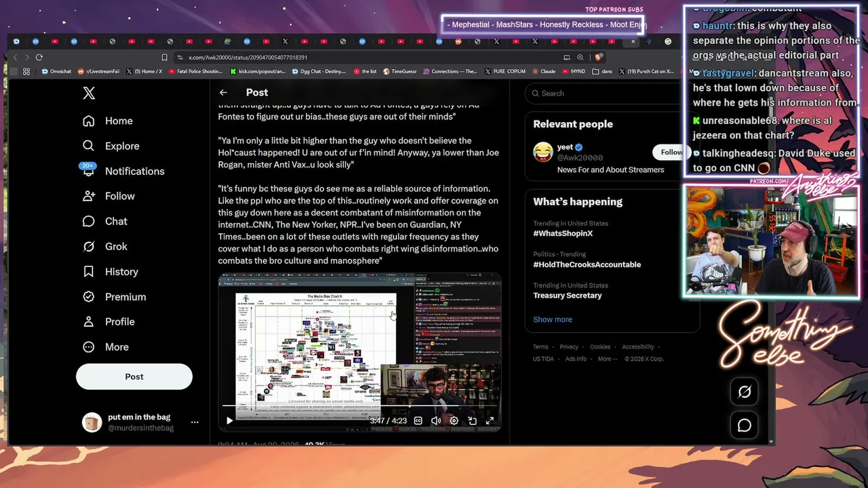Click the address bar URL
The width and height of the screenshot is (868, 488).
(248, 58)
